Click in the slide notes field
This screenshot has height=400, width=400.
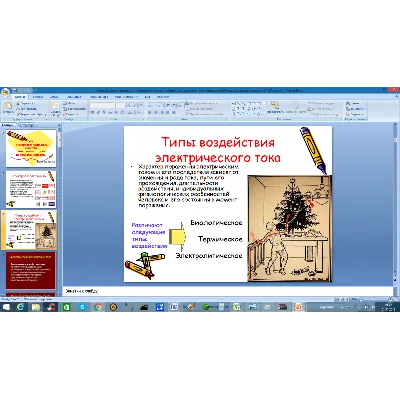click(x=228, y=291)
